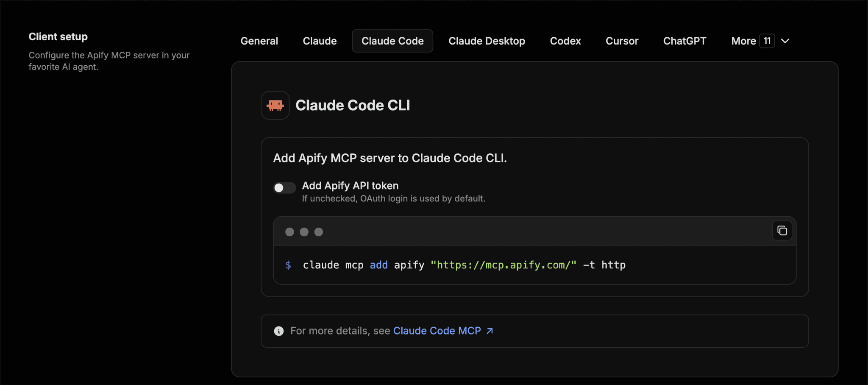Open the Claude Code MCP link
Screen dimensions: 868x385
click(x=437, y=331)
